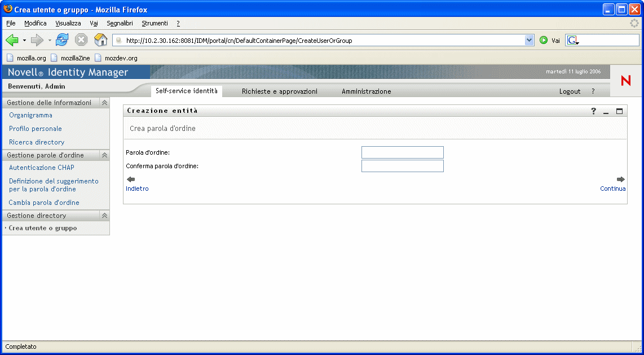
Task: Click the Continua link
Action: point(613,189)
